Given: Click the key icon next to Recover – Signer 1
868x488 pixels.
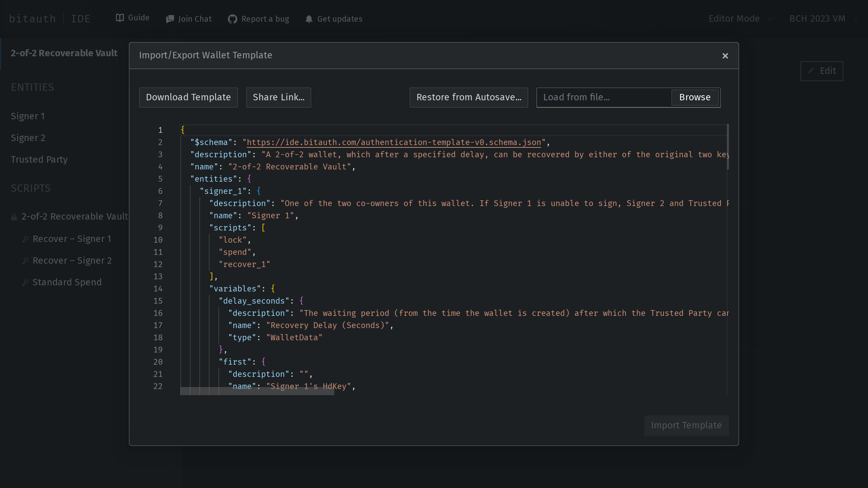Looking at the screenshot, I should [25, 239].
